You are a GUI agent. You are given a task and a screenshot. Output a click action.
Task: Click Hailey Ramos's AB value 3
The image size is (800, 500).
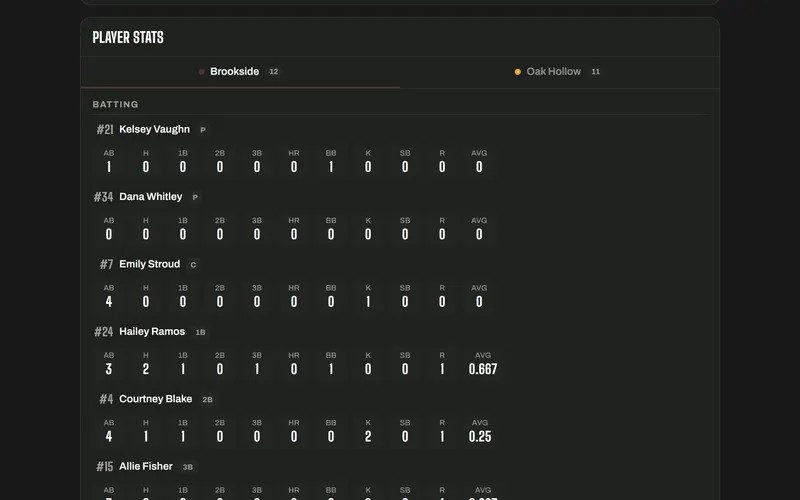pos(109,369)
